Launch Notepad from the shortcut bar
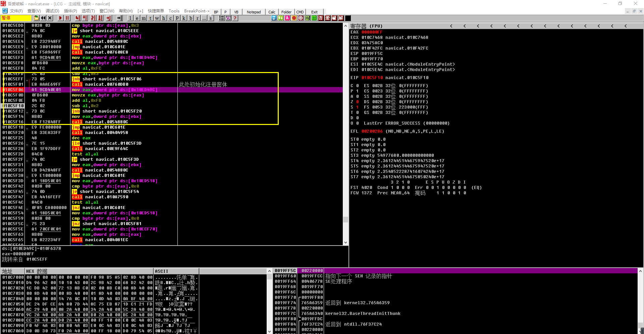644x334 pixels. coord(254,12)
